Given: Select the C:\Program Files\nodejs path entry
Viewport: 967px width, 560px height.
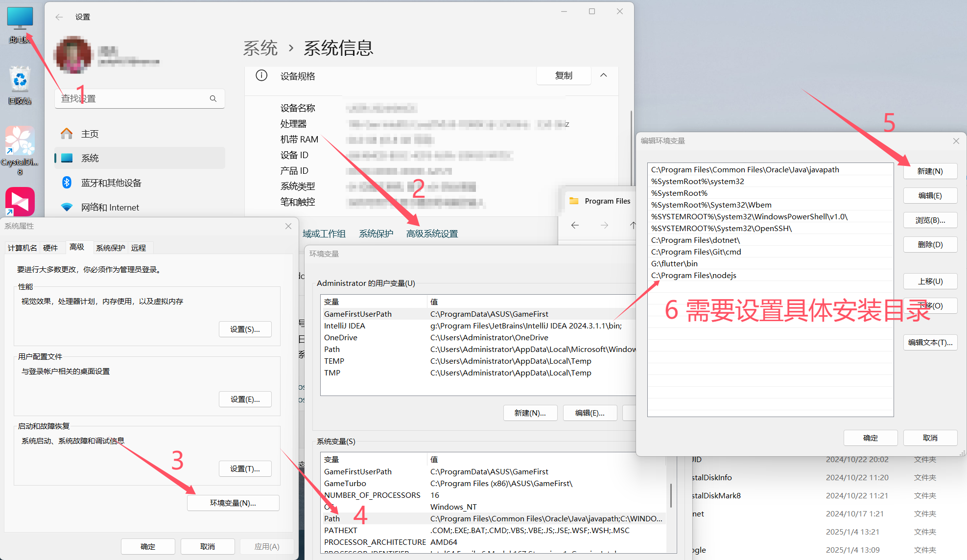Looking at the screenshot, I should [x=694, y=275].
